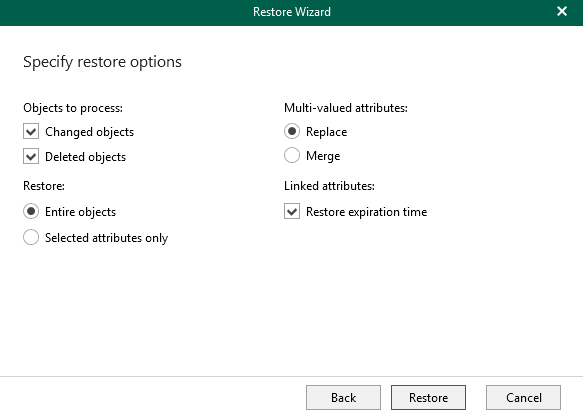Click the 'Replace' option label text
Viewport: 583px width, 414px height.
pyautogui.click(x=326, y=132)
